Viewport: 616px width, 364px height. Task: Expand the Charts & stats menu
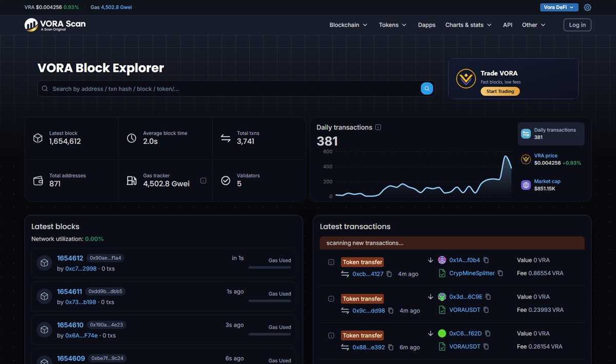[469, 25]
